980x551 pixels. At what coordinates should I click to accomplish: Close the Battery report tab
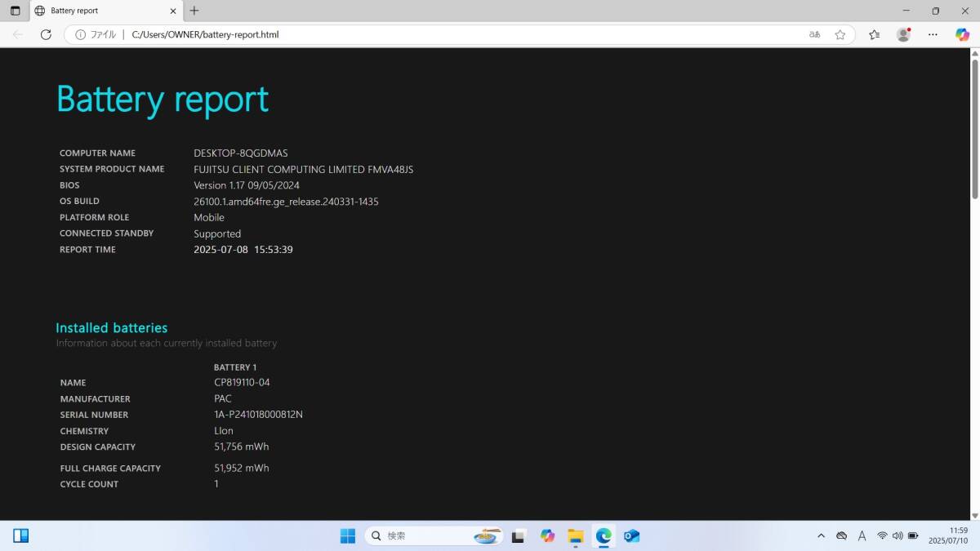coord(172,11)
